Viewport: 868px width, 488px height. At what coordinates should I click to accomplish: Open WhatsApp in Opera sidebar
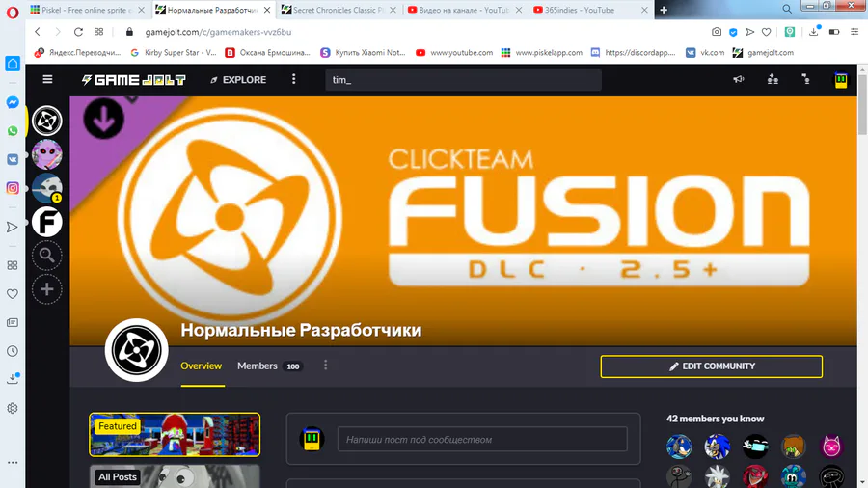pos(13,131)
